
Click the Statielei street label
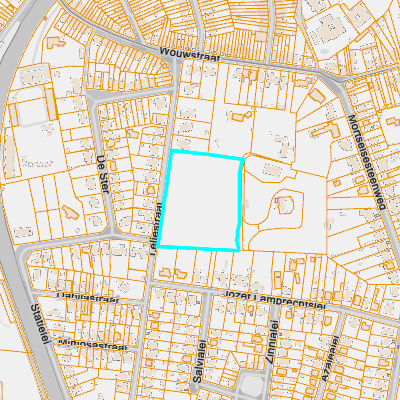[40, 323]
